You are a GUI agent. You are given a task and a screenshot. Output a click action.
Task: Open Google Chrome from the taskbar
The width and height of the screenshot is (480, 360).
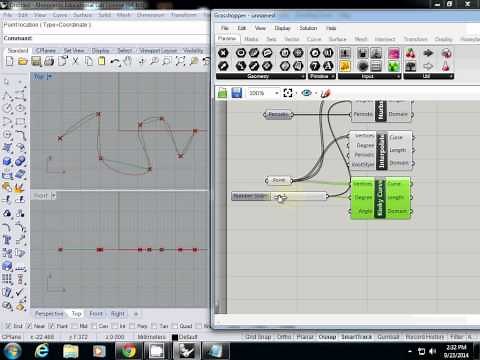(x=128, y=351)
